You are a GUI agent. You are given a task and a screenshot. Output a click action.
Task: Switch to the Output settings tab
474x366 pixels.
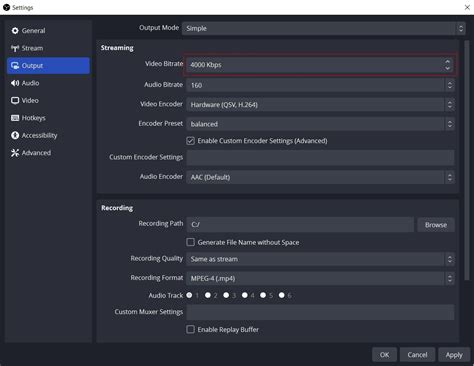point(48,66)
